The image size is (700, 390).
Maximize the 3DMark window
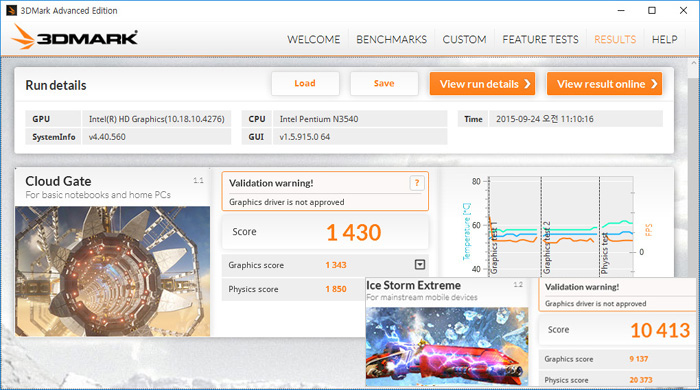[652, 10]
